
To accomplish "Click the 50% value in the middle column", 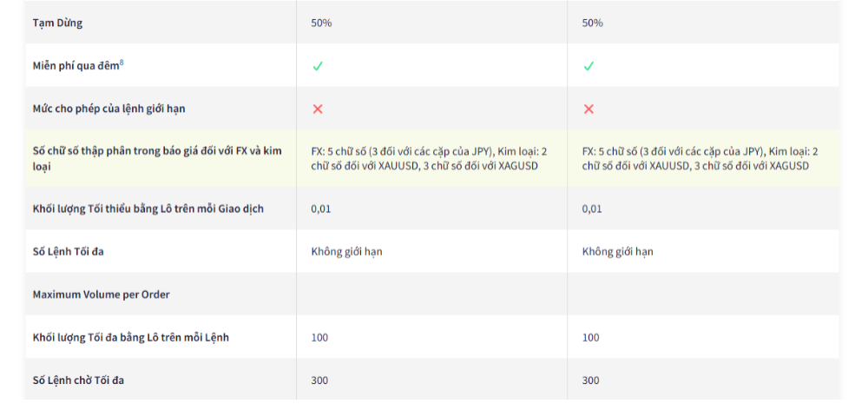I will tap(321, 23).
